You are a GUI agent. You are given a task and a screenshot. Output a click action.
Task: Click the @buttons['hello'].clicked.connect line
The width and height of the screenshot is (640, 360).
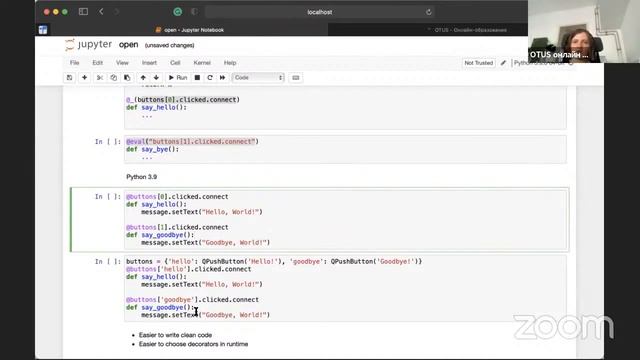click(x=189, y=269)
